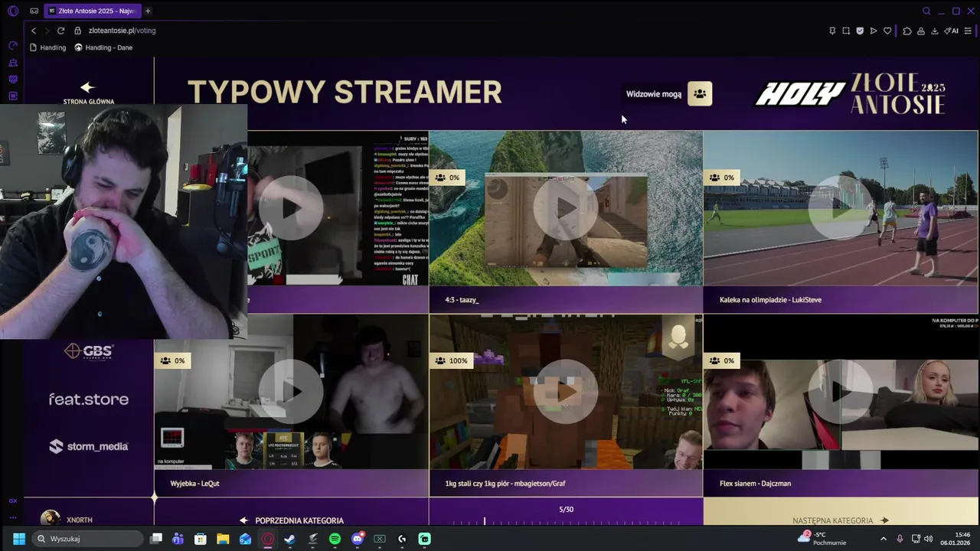
Task: Open Spotify from the taskbar
Action: [335, 539]
